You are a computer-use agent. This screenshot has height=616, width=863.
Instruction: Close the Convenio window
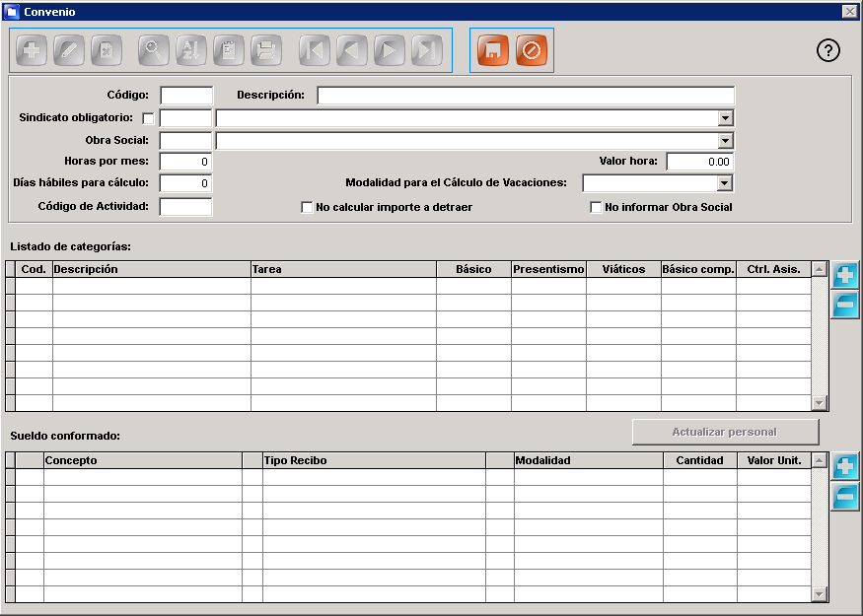point(850,12)
